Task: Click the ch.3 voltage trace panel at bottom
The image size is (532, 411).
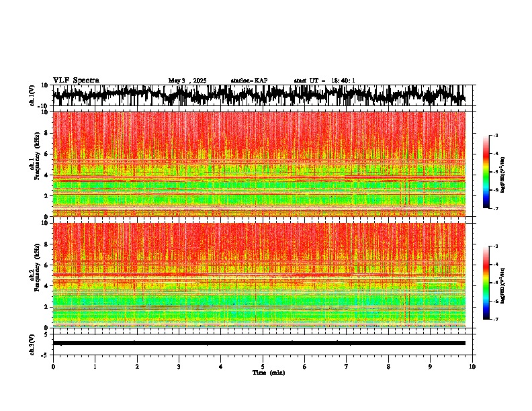Action: (262, 345)
